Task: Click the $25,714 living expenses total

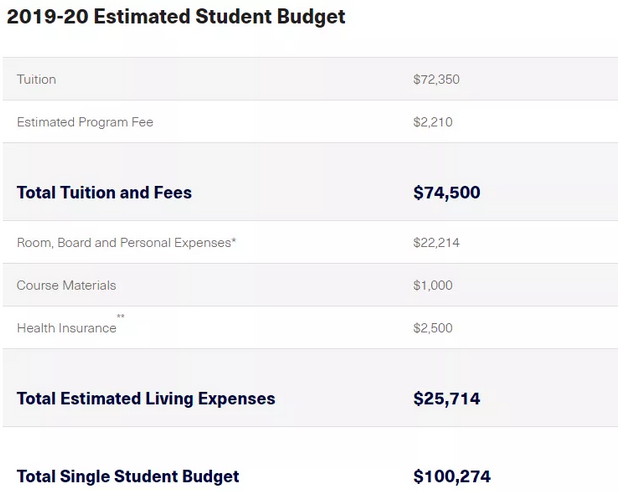Action: pos(447,399)
